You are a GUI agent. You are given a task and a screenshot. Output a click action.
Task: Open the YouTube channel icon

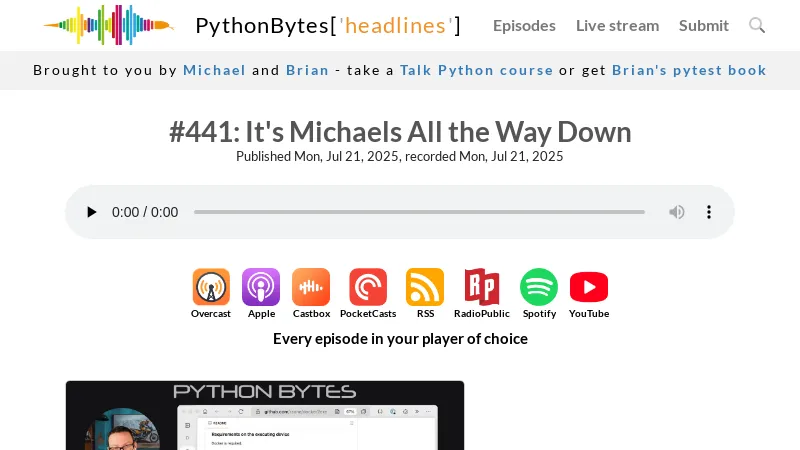coord(589,287)
